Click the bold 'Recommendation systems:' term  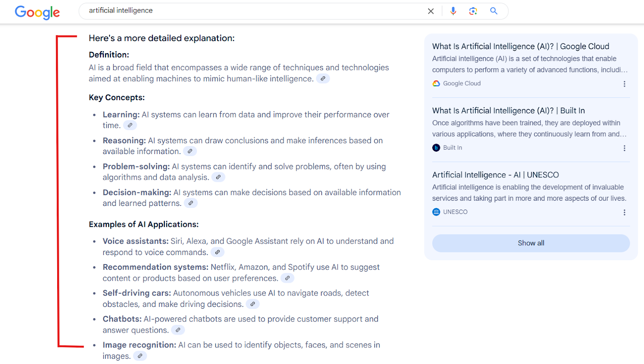[155, 267]
